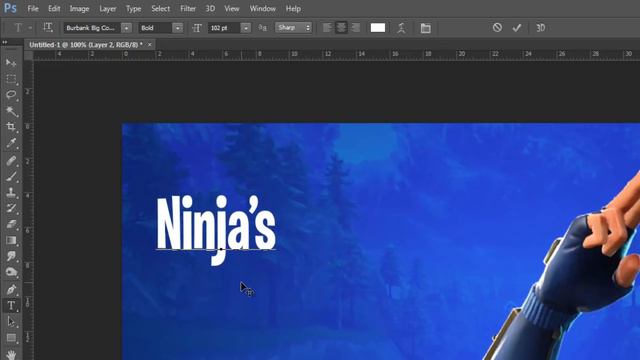Open the View menu
The image size is (640, 360).
[231, 8]
